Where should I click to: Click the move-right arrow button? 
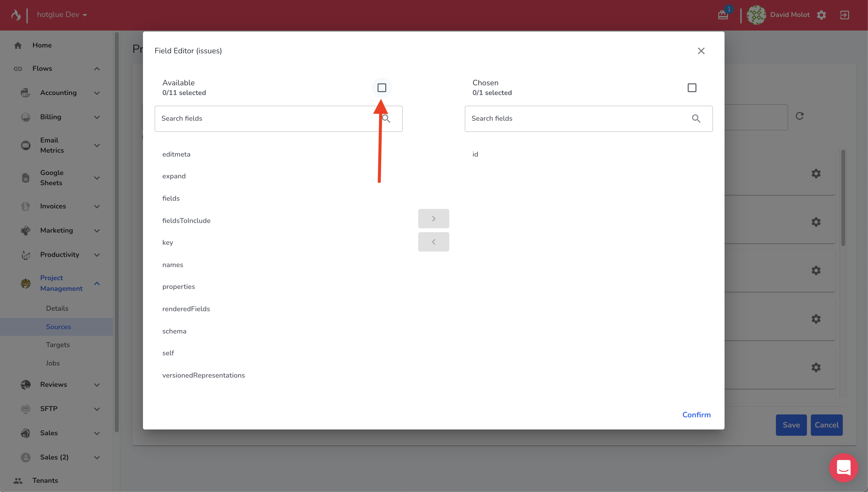(433, 219)
